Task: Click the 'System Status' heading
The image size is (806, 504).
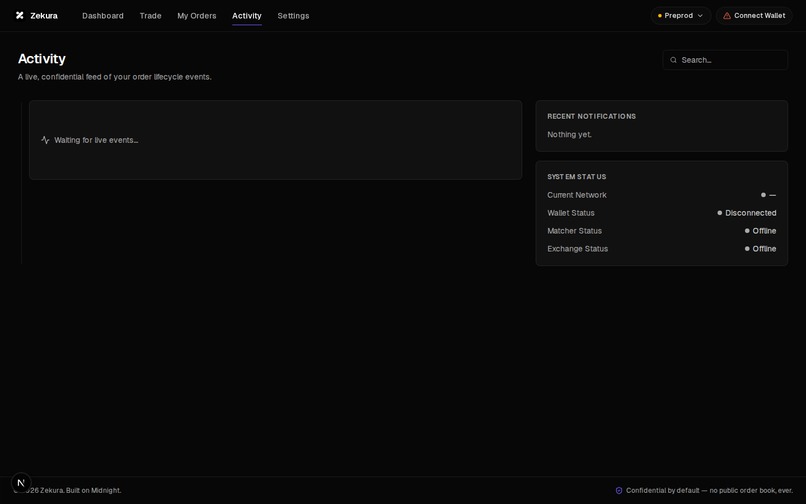Action: [577, 176]
